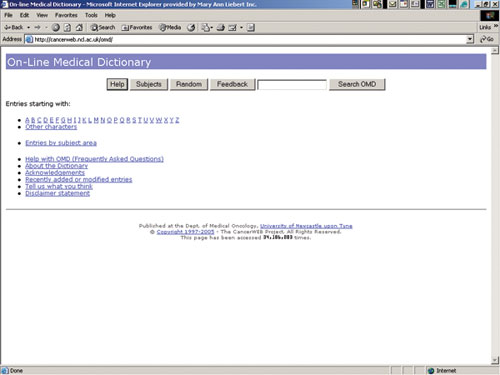Refresh the page with the Refresh icon
The height and width of the screenshot is (375, 500).
tap(67, 27)
